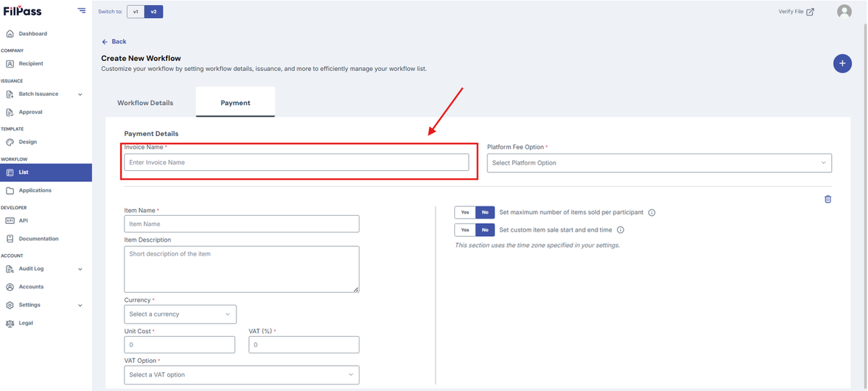Click the 'Payment Details' section title
The width and height of the screenshot is (868, 391).
tap(151, 134)
